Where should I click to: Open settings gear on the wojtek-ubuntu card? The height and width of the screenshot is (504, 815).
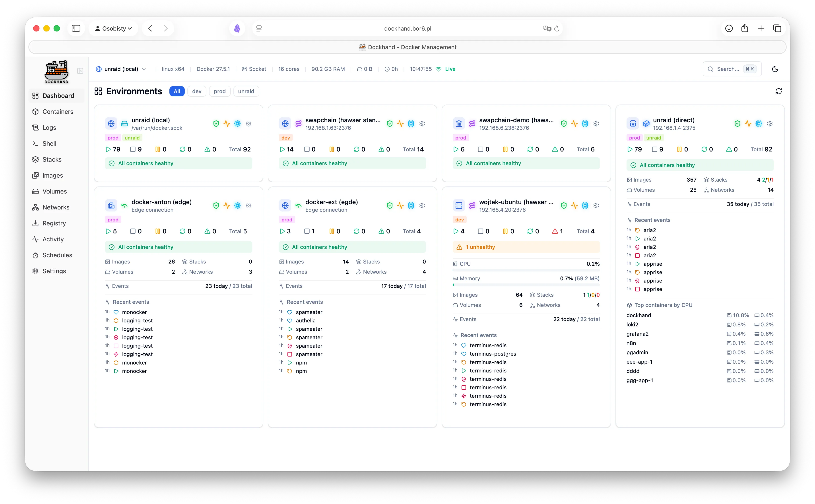tap(596, 205)
